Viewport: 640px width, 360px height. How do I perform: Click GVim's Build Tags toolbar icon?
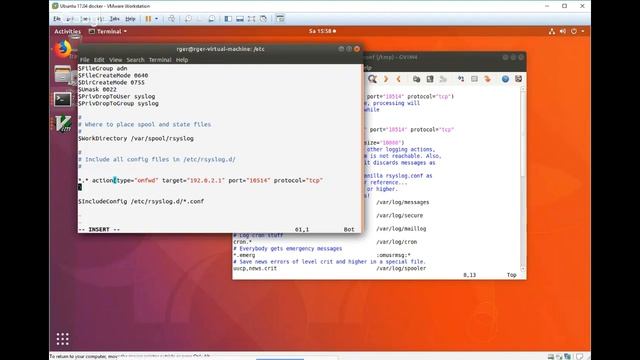click(474, 79)
